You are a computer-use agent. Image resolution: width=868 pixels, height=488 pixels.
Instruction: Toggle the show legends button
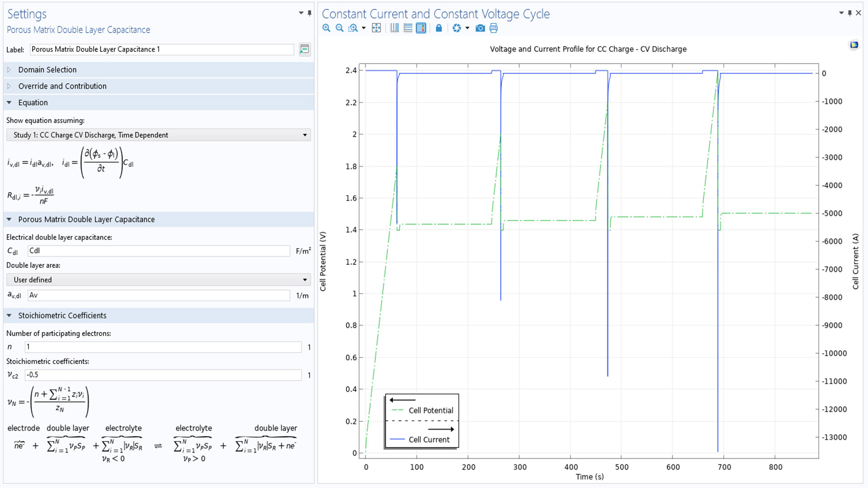[x=421, y=28]
